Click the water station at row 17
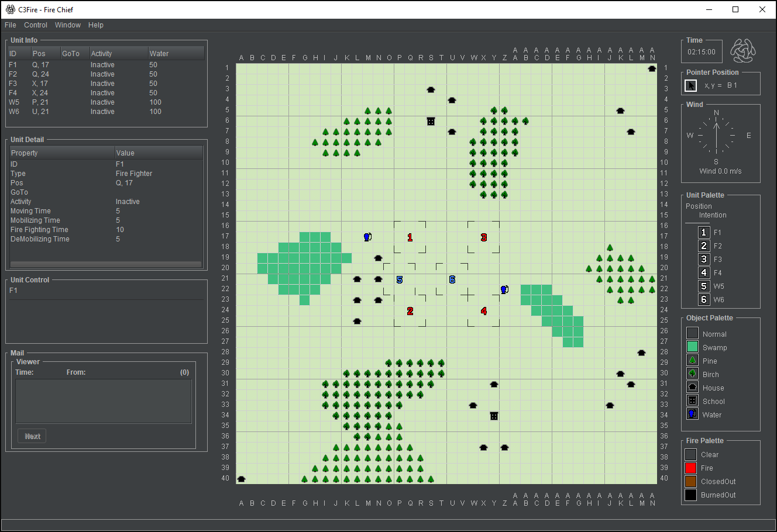 pyautogui.click(x=368, y=237)
